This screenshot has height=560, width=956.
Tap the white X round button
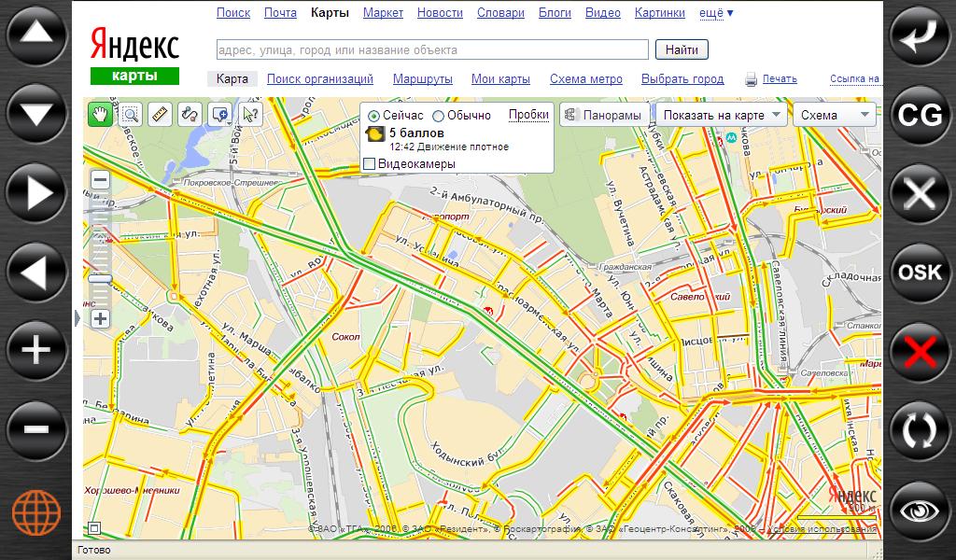click(x=920, y=194)
